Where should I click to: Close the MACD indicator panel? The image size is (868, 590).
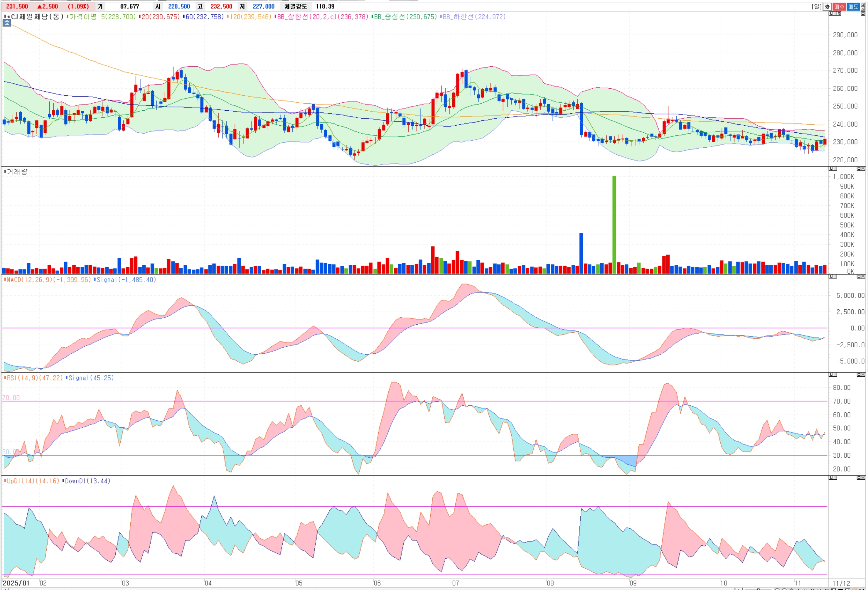[863, 277]
